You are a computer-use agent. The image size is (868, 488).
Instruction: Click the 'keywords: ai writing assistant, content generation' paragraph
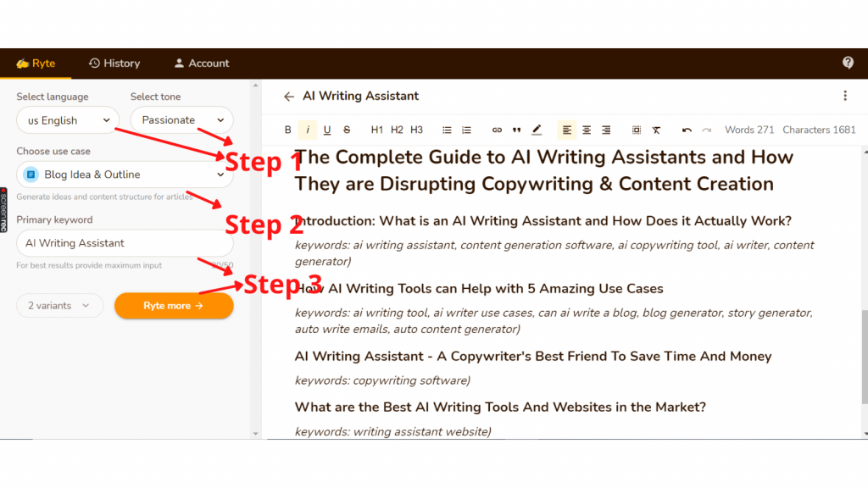click(554, 252)
